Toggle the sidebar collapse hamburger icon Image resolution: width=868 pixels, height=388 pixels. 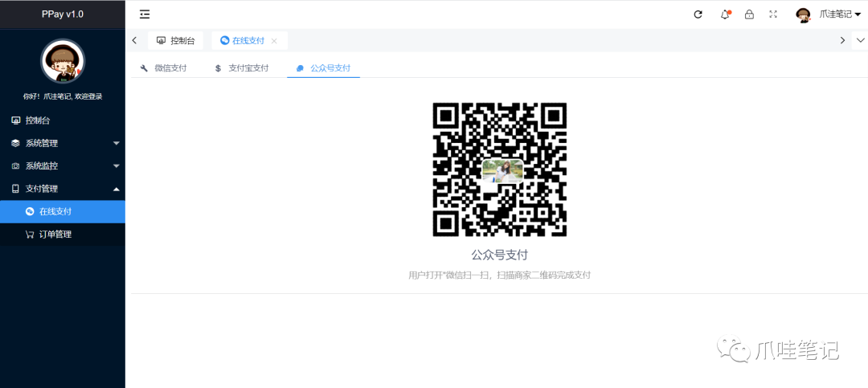point(145,14)
